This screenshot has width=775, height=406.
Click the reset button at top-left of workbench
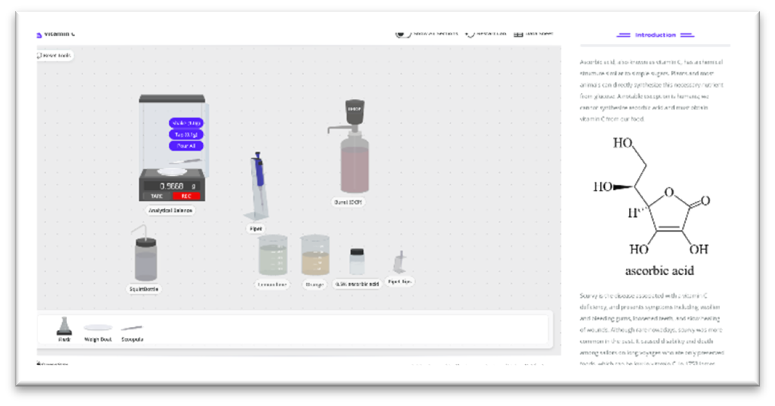coord(56,55)
